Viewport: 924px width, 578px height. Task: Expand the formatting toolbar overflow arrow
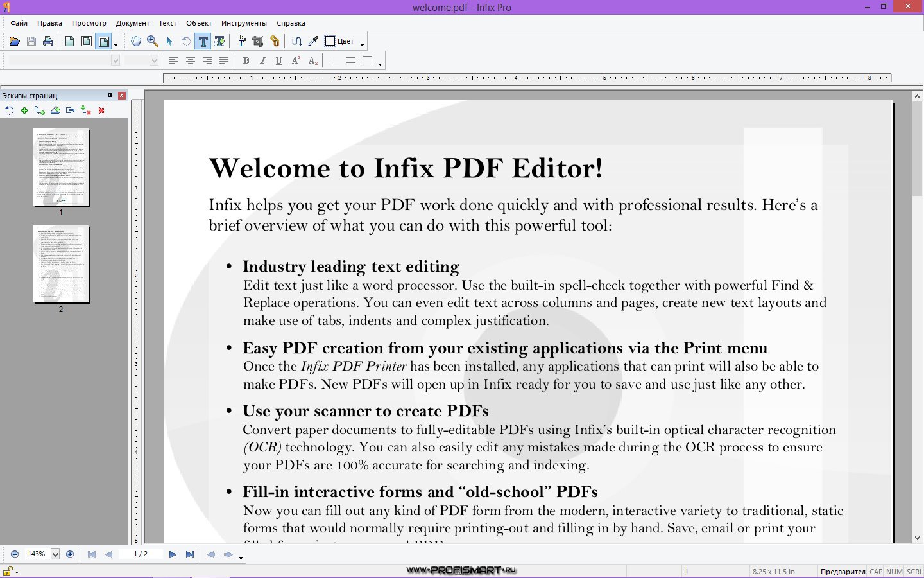[x=381, y=64]
